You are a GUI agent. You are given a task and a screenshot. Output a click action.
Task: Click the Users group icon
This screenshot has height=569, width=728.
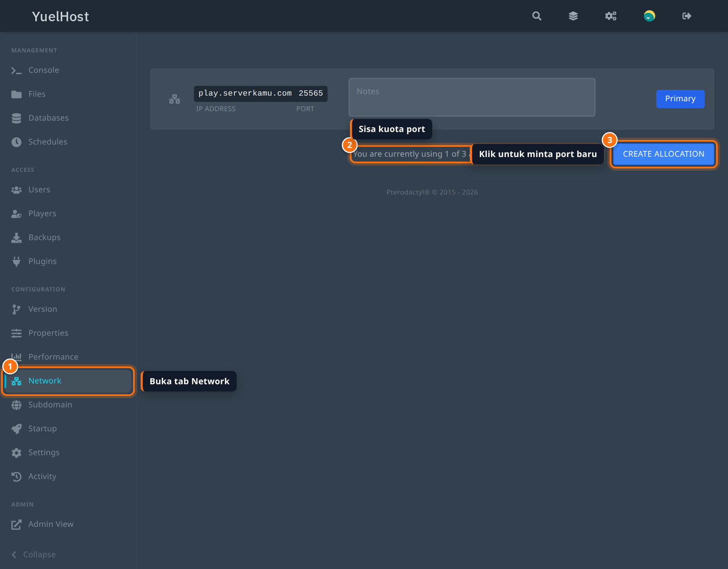(x=16, y=190)
